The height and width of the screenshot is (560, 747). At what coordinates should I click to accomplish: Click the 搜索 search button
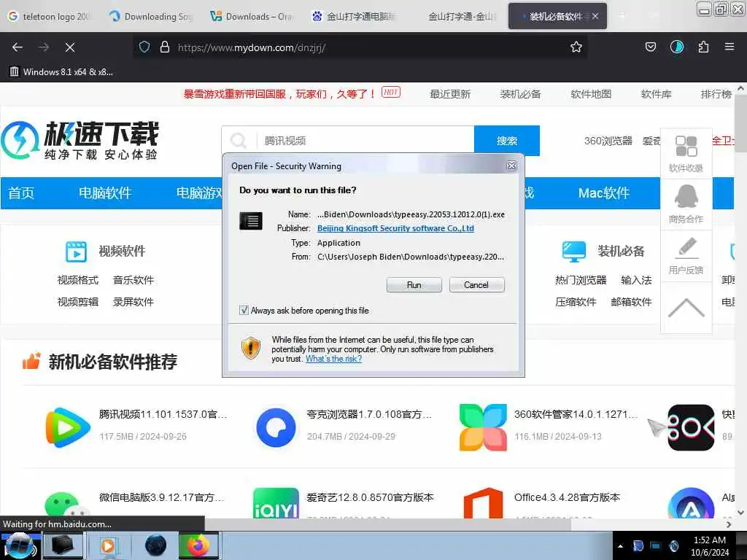506,141
